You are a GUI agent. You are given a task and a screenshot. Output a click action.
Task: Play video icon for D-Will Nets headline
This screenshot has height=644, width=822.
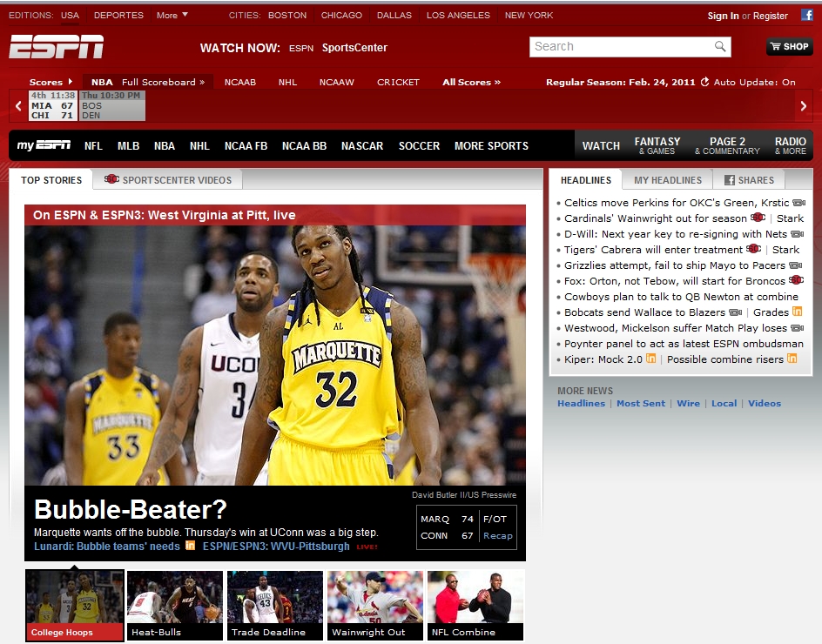tap(797, 234)
